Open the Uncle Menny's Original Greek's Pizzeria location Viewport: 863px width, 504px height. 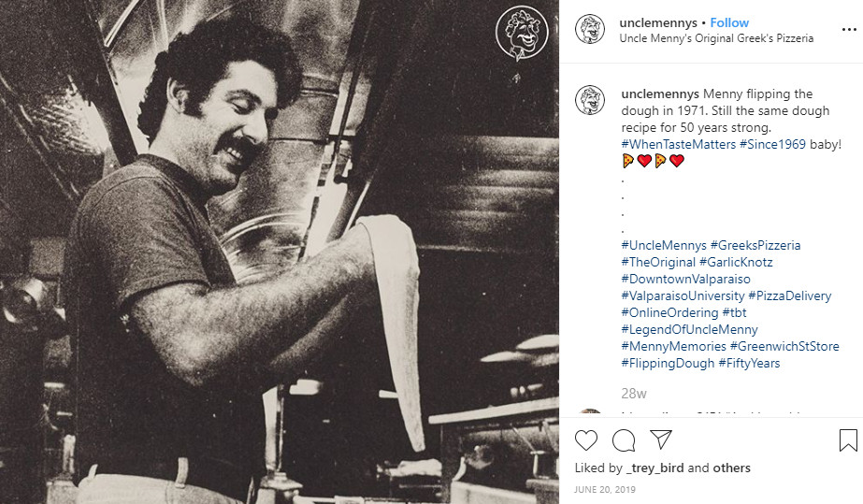(716, 38)
